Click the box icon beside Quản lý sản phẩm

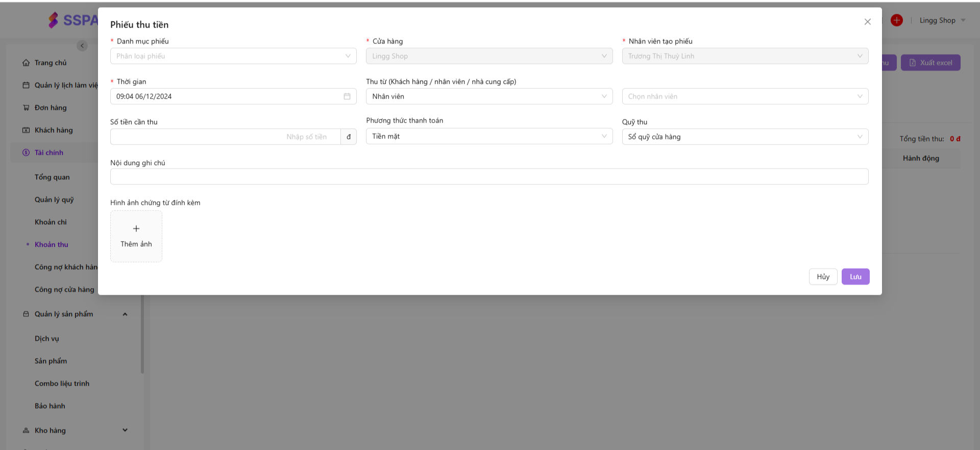26,314
